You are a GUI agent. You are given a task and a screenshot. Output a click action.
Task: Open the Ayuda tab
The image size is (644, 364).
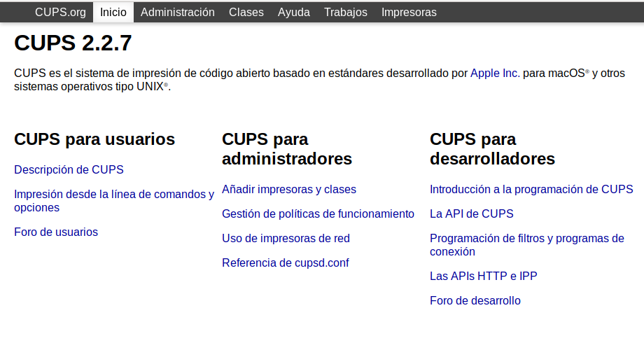tap(294, 13)
